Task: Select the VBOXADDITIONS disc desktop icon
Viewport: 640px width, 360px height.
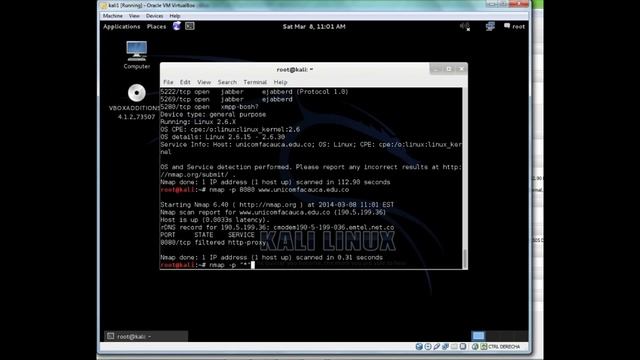Action: 136,102
